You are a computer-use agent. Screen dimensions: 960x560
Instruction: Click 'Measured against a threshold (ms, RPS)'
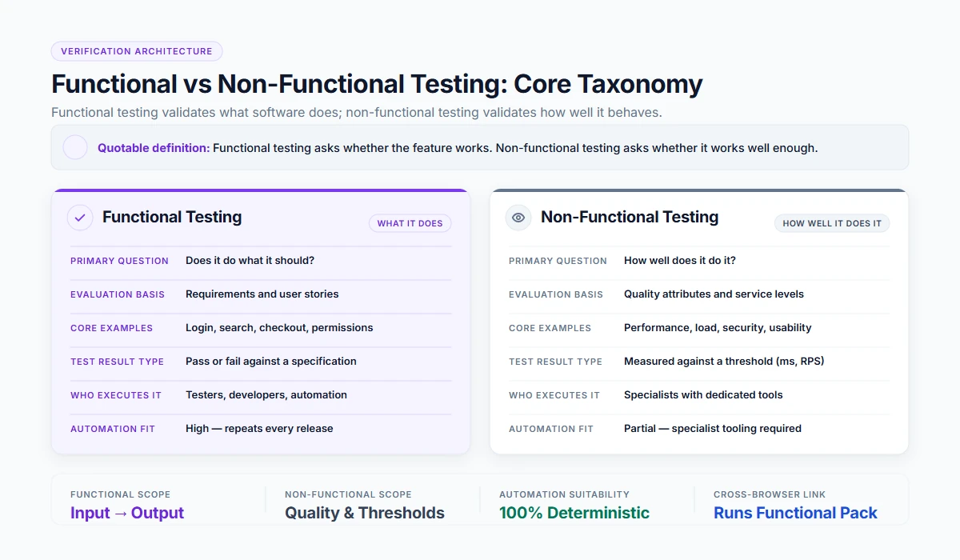tap(724, 362)
